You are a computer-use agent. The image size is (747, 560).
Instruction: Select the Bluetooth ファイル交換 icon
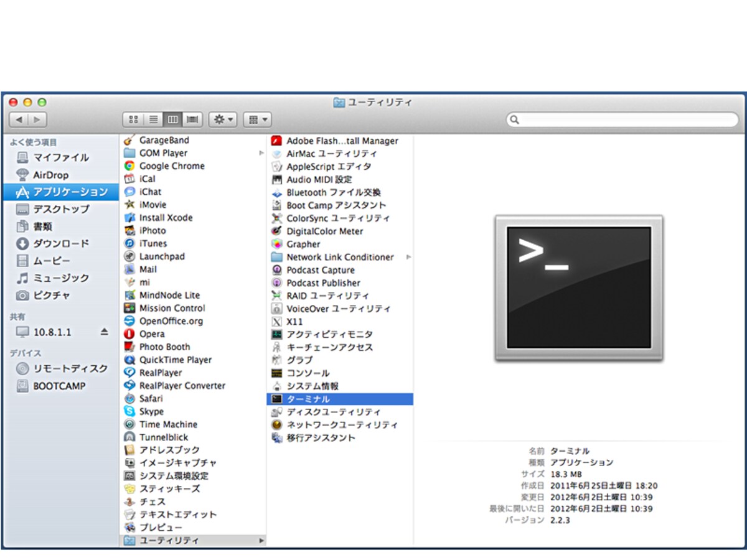coord(277,193)
